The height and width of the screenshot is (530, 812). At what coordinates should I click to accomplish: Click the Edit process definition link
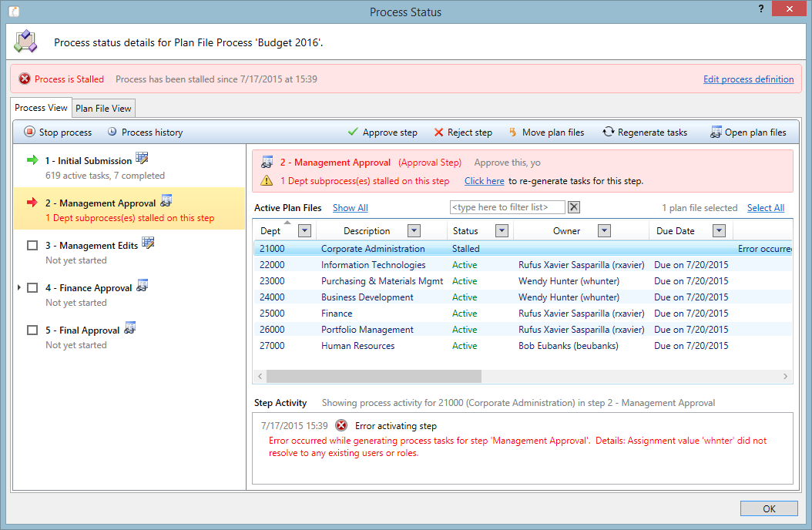tap(748, 79)
